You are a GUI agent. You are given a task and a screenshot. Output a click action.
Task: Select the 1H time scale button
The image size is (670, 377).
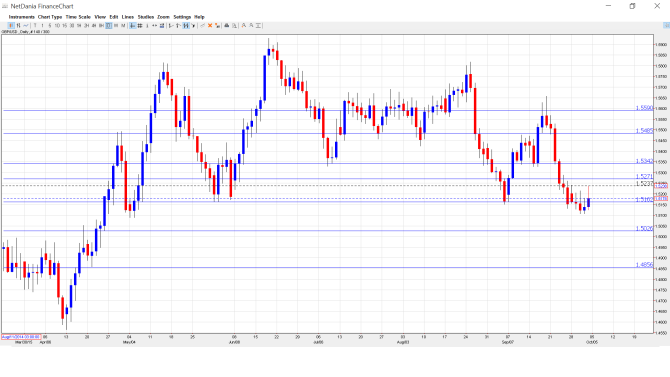tap(79, 26)
